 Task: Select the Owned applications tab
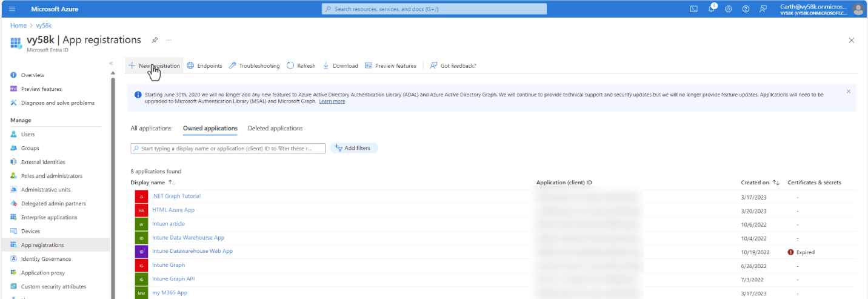click(210, 129)
